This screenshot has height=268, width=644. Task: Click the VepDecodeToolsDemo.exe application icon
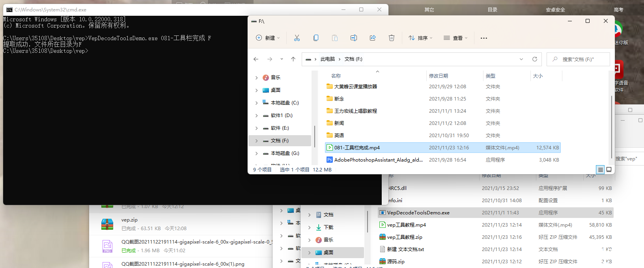(382, 212)
